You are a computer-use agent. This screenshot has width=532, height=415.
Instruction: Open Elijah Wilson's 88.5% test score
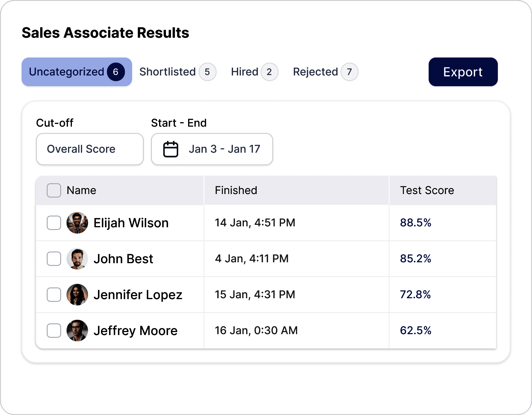point(415,223)
